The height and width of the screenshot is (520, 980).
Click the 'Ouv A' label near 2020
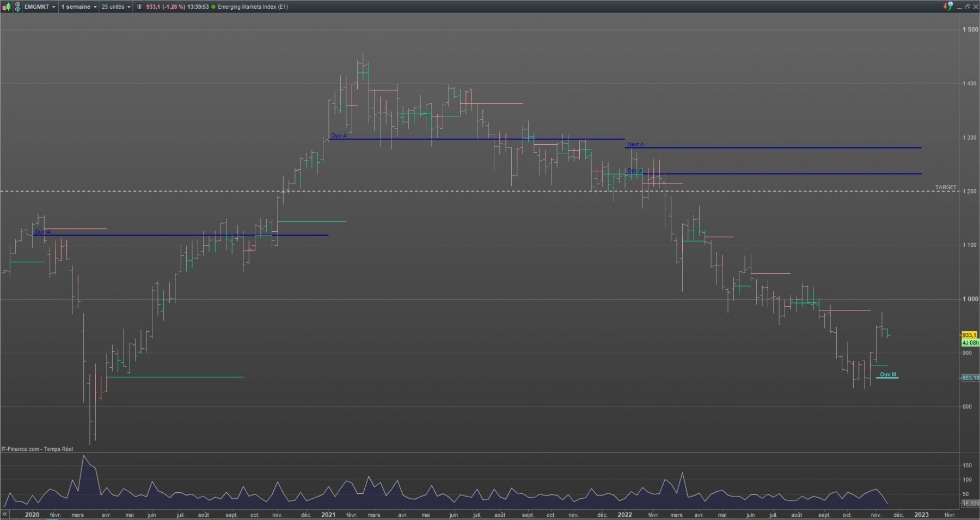42,232
